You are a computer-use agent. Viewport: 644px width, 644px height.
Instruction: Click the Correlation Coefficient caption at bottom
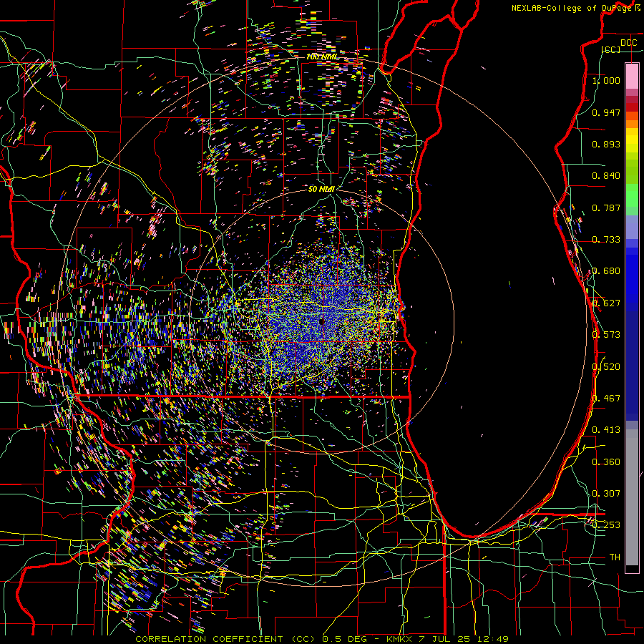point(322,639)
